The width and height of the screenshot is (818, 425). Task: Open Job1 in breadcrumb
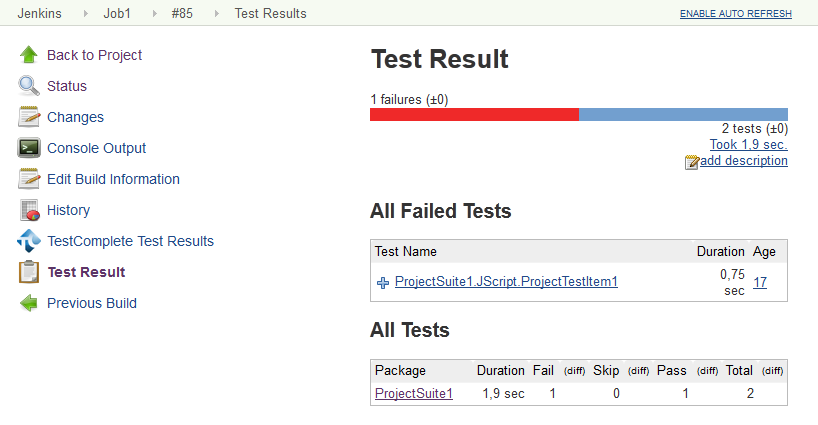click(117, 13)
